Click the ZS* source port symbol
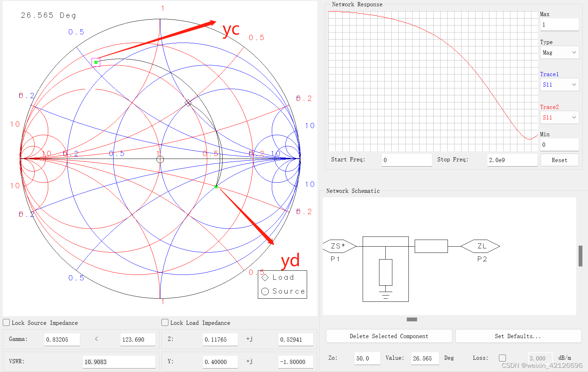The image size is (588, 372). [339, 246]
